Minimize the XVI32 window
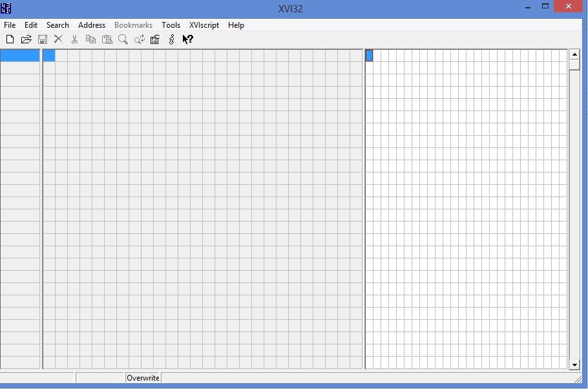The width and height of the screenshot is (588, 389). coord(528,6)
